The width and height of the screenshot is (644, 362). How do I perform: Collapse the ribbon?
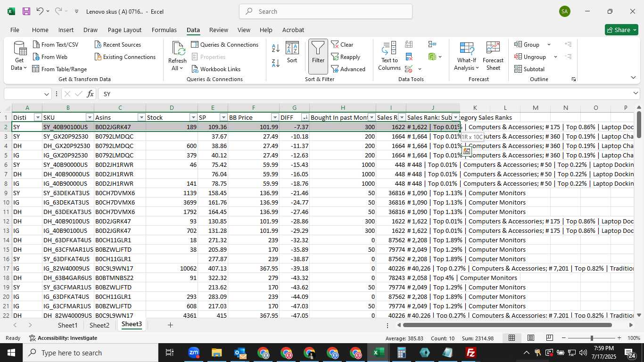click(x=633, y=78)
